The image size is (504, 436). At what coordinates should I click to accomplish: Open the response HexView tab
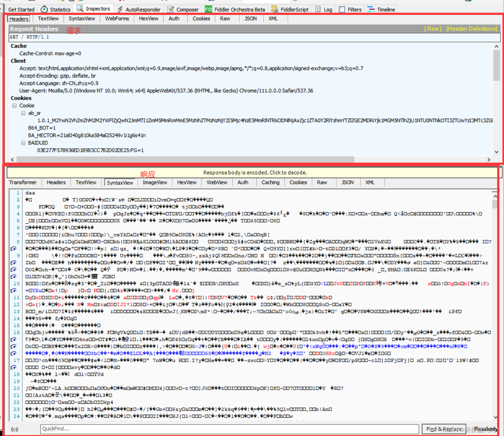click(187, 182)
